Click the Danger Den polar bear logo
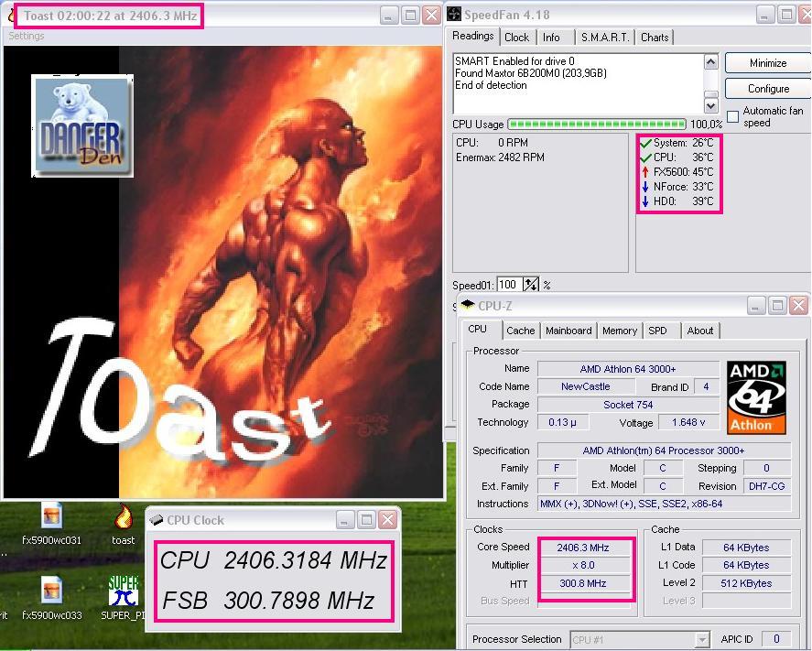The width and height of the screenshot is (812, 651). pyautogui.click(x=82, y=125)
